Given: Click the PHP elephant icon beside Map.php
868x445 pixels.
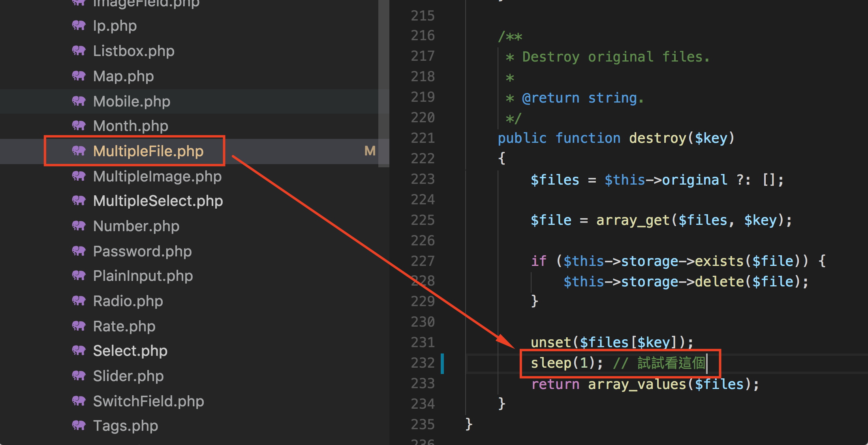Looking at the screenshot, I should pos(79,76).
